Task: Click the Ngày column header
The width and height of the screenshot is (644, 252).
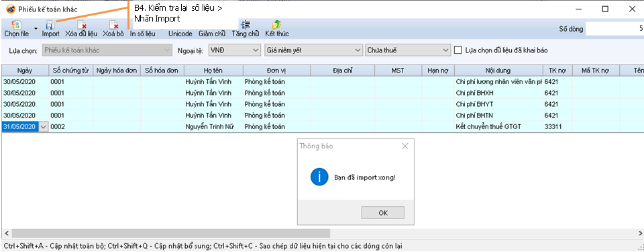Action: pos(25,71)
